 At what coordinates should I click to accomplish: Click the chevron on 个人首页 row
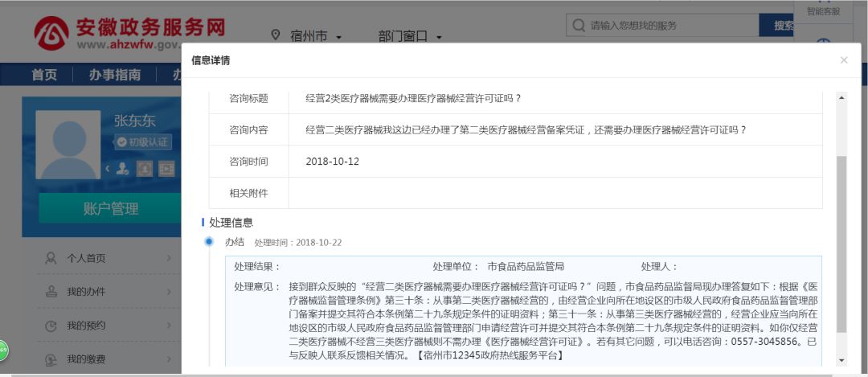pos(169,258)
